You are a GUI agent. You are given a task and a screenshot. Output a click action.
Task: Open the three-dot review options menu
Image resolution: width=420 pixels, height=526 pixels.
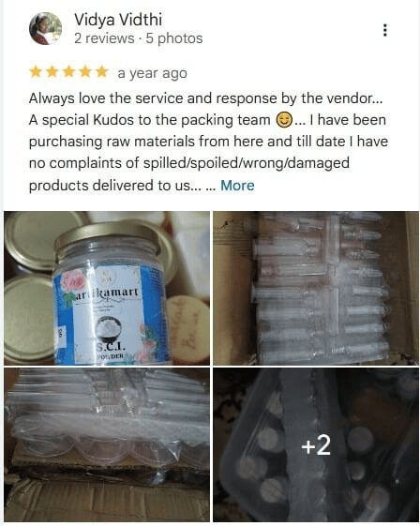point(384,30)
